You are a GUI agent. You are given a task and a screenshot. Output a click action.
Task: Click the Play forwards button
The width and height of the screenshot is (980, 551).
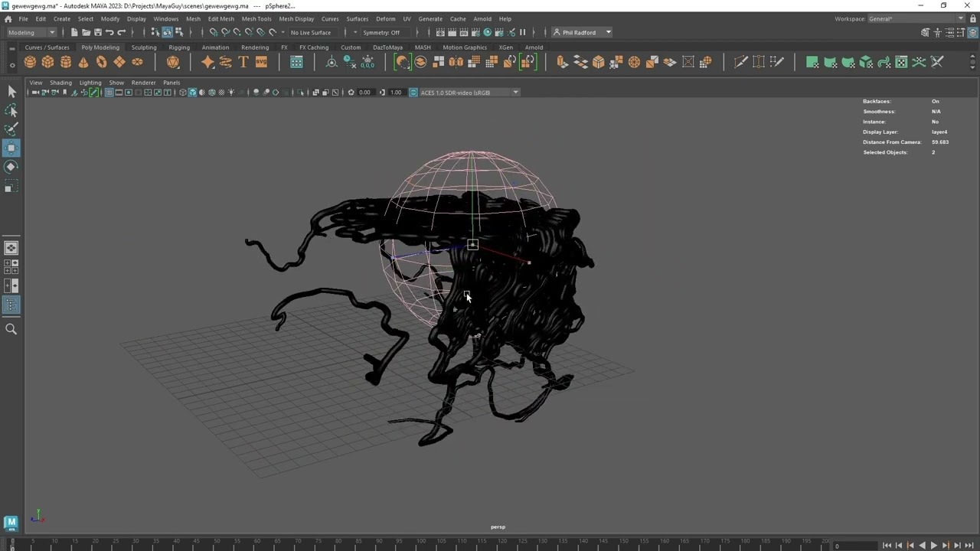point(933,545)
